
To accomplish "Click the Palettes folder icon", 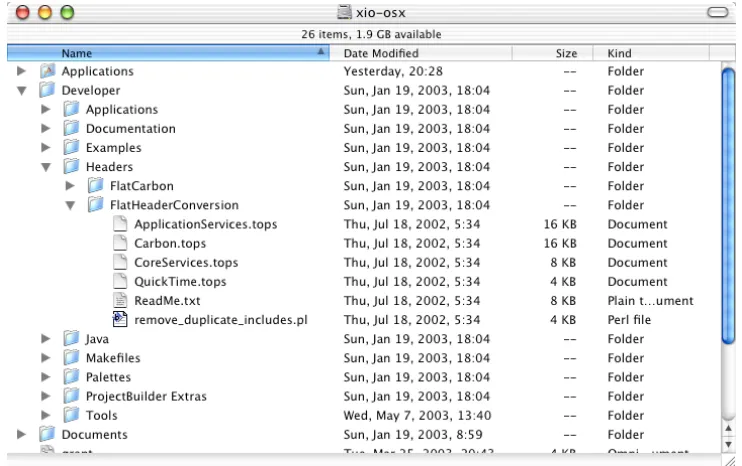I will (71, 377).
